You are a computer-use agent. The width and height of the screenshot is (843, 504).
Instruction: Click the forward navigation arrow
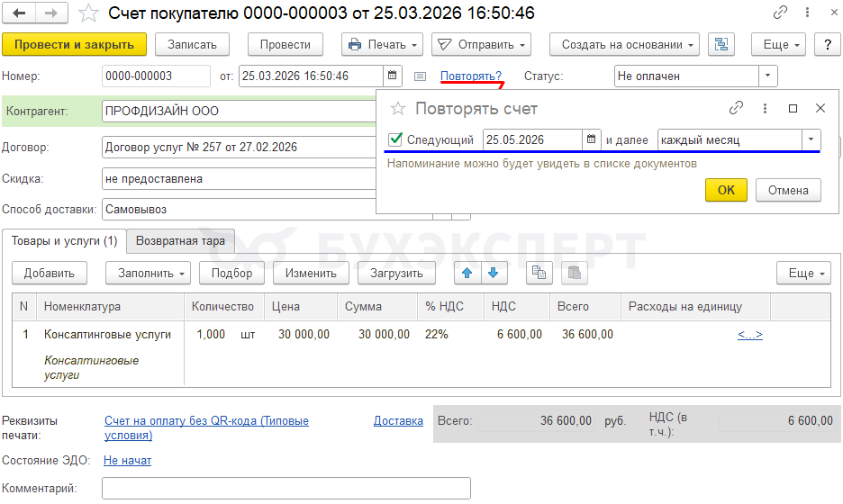[51, 13]
